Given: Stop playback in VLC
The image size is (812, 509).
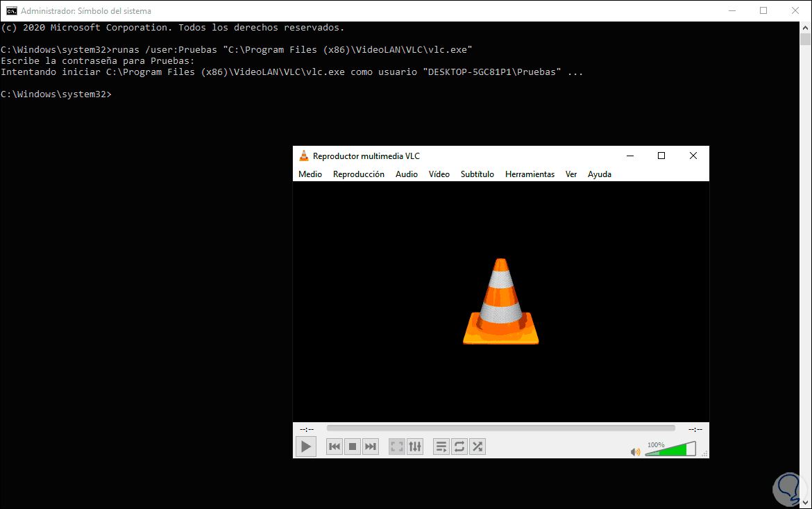Looking at the screenshot, I should pyautogui.click(x=353, y=447).
